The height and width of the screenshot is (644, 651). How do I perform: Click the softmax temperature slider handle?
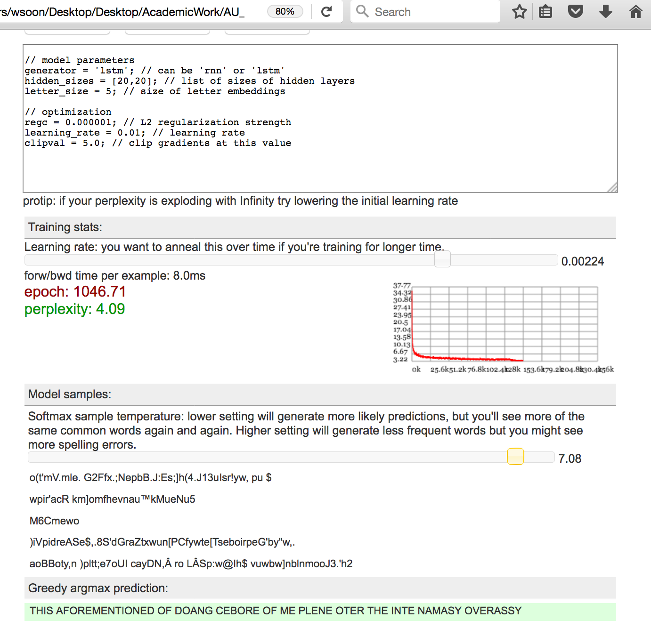(x=515, y=457)
